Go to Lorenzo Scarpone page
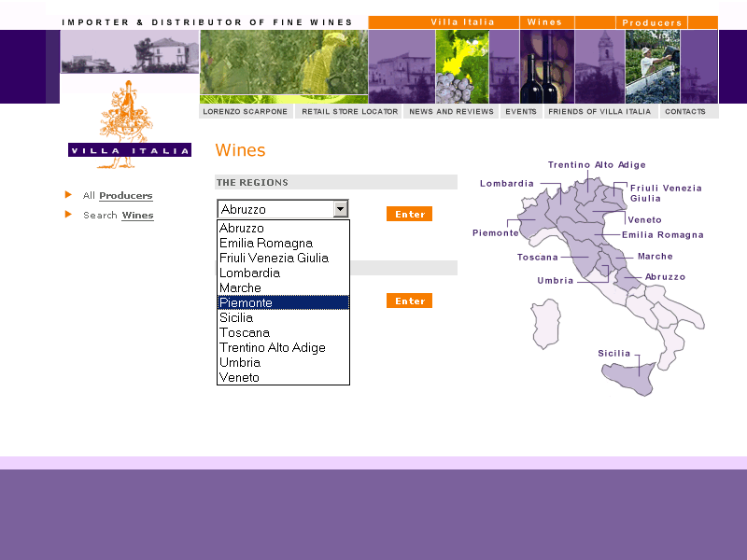The width and height of the screenshot is (747, 560). [x=246, y=111]
